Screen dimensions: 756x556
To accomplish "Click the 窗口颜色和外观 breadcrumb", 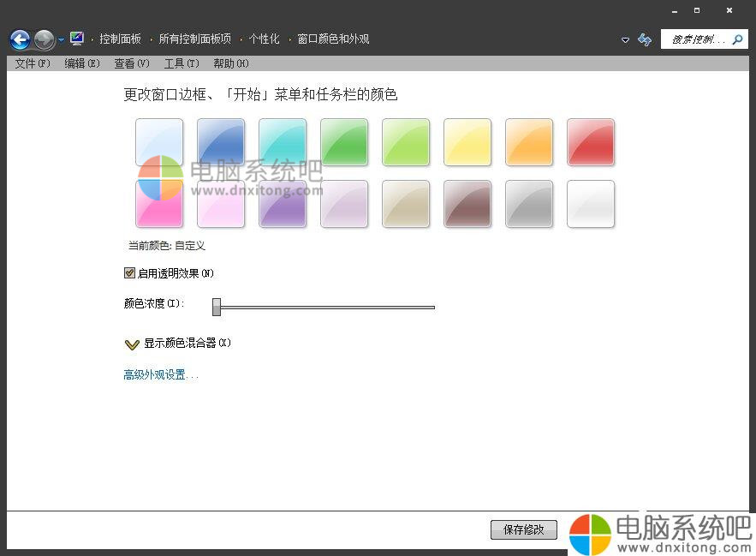I will pyautogui.click(x=333, y=39).
